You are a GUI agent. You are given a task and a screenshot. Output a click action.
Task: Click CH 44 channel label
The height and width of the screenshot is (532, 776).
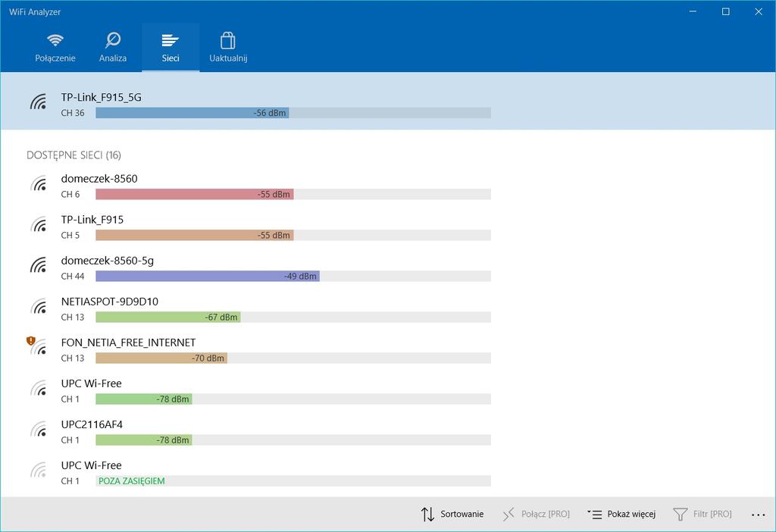73,276
